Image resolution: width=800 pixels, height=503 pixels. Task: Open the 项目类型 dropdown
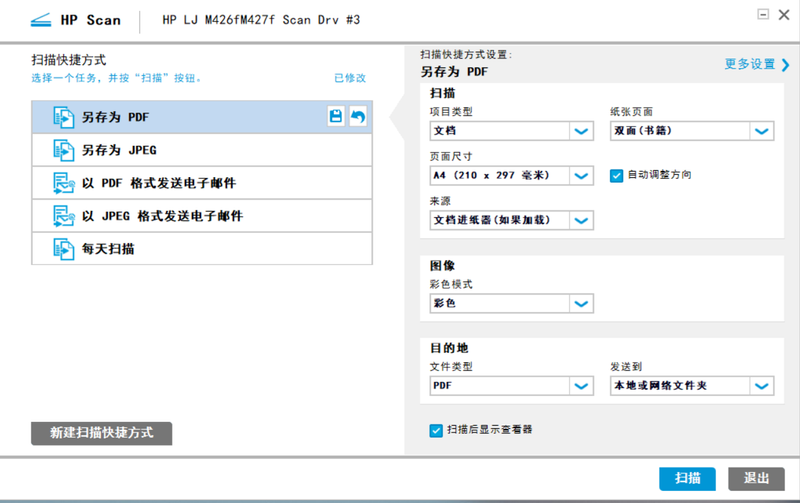coord(581,131)
